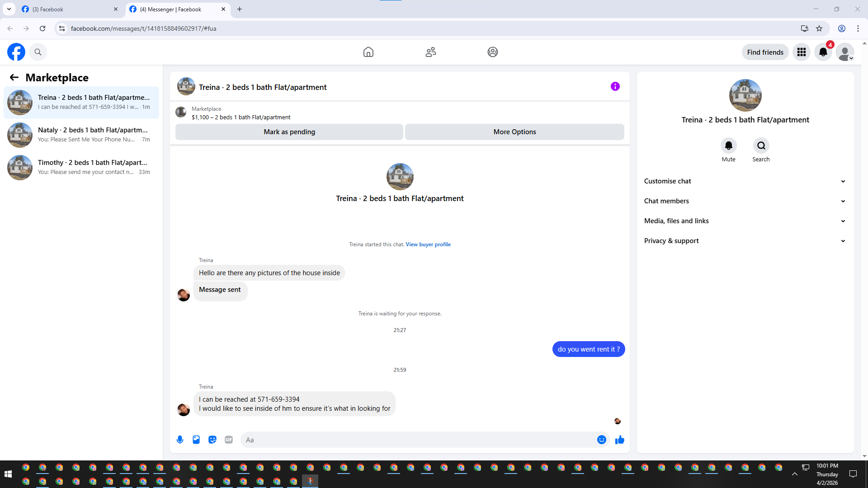This screenshot has width=868, height=488.
Task: Record a voice clip with microphone icon
Action: (x=180, y=440)
